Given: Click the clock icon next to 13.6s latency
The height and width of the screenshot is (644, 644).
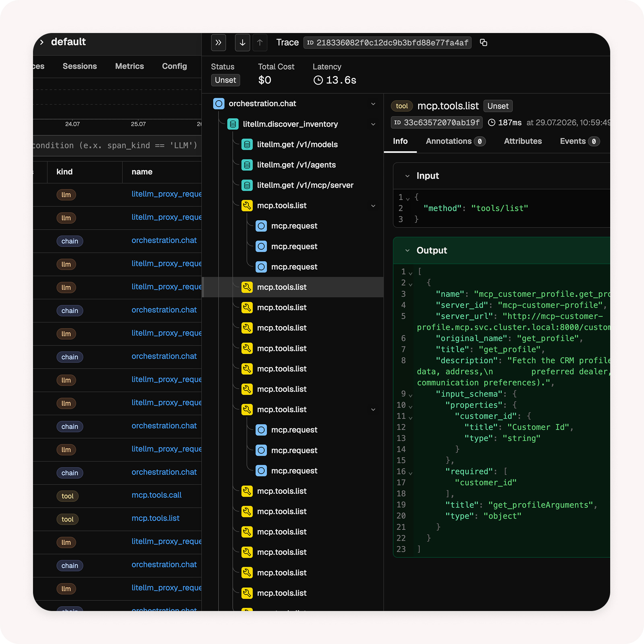Looking at the screenshot, I should [x=318, y=80].
